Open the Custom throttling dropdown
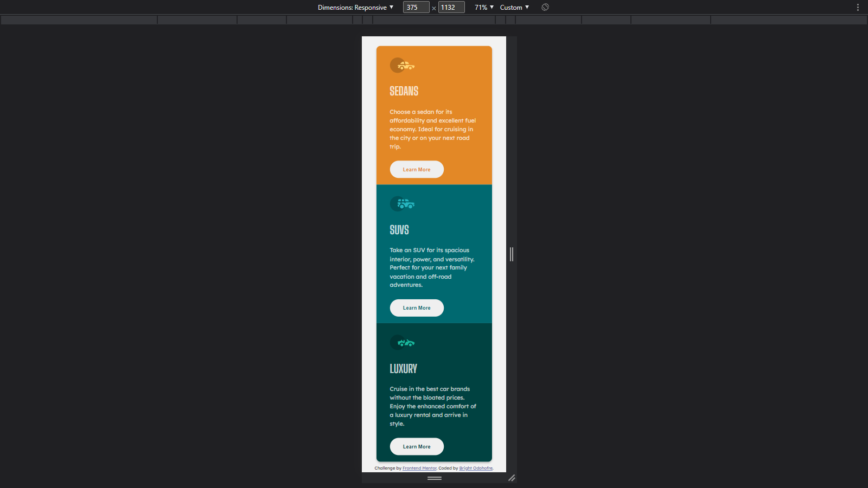This screenshot has height=488, width=868. pyautogui.click(x=514, y=7)
